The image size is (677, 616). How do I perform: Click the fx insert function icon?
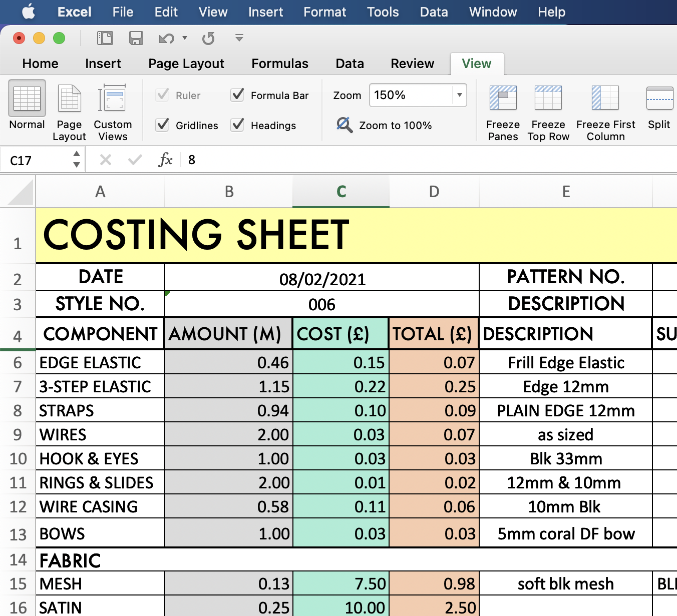[165, 160]
